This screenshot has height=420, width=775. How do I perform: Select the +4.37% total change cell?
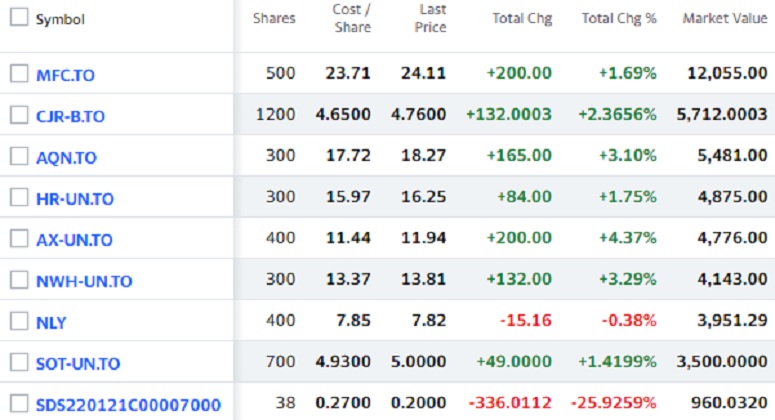pos(627,238)
